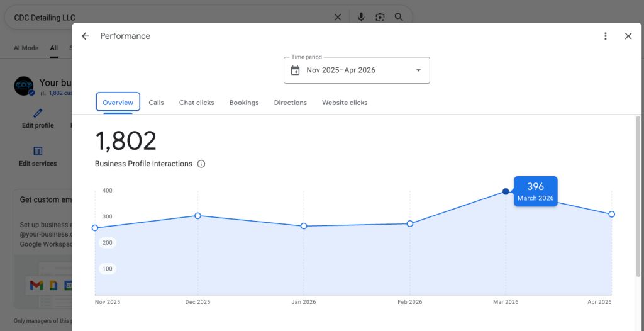Click the Jan 2026 data point

tap(304, 226)
